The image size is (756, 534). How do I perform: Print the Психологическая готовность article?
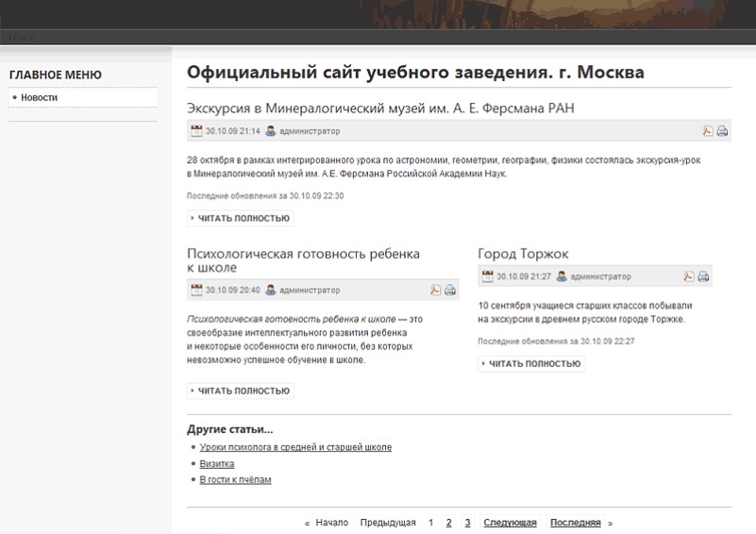[x=450, y=290]
